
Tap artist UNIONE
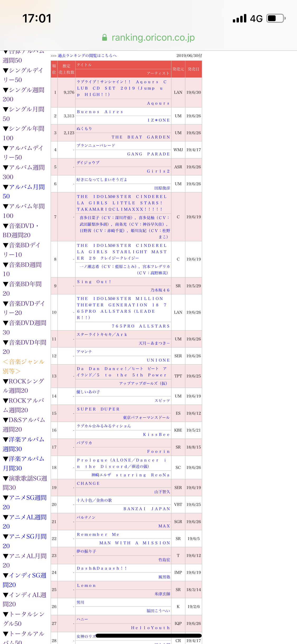click(158, 360)
